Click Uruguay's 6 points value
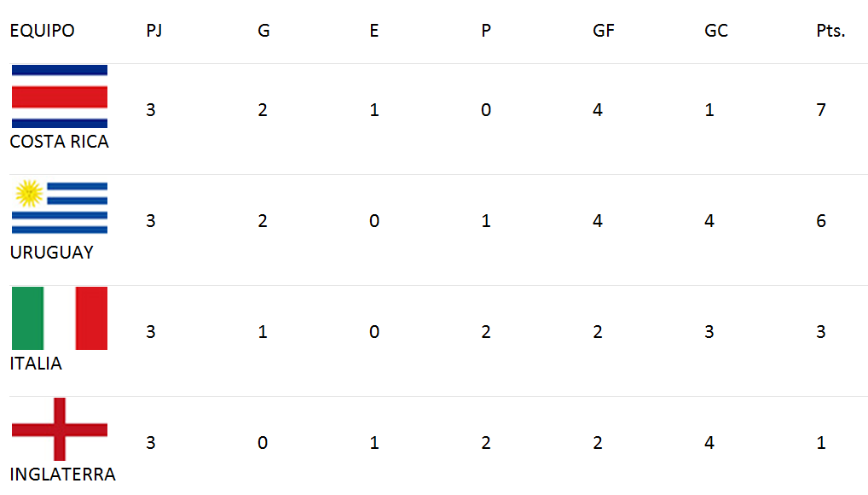This screenshot has width=868, height=495. click(x=821, y=220)
